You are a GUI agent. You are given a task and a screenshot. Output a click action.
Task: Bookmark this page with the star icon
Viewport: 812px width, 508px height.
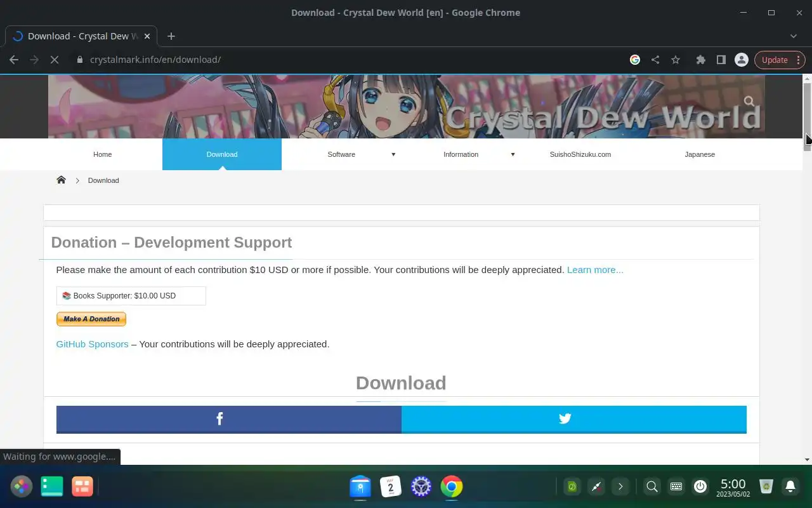coord(676,60)
